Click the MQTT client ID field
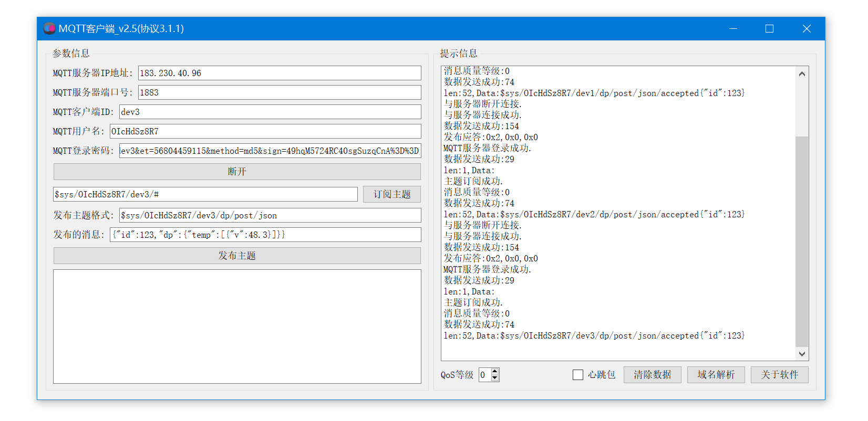This screenshot has width=868, height=421. pos(270,112)
